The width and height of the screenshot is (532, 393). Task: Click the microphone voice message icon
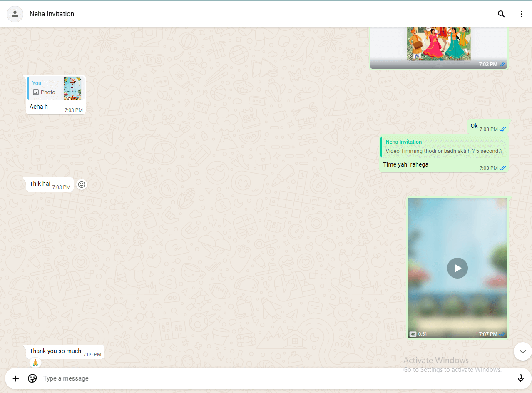pyautogui.click(x=520, y=378)
